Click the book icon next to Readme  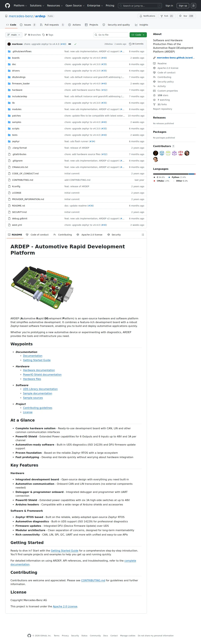tap(154, 63)
